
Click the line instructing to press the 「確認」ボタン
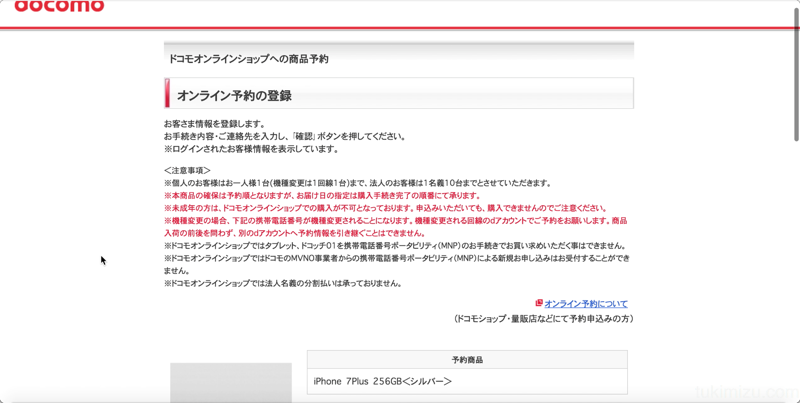coord(285,137)
